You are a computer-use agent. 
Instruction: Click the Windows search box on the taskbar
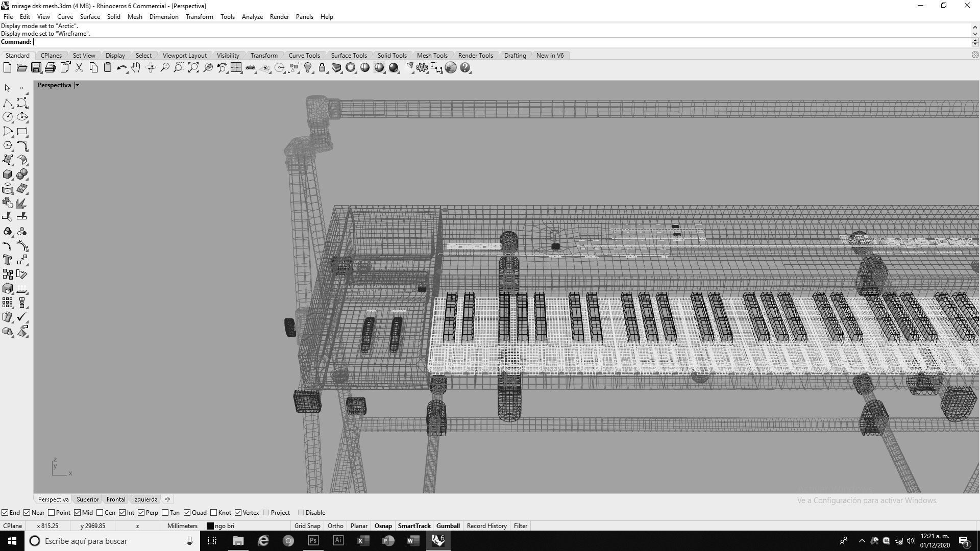[x=112, y=541]
